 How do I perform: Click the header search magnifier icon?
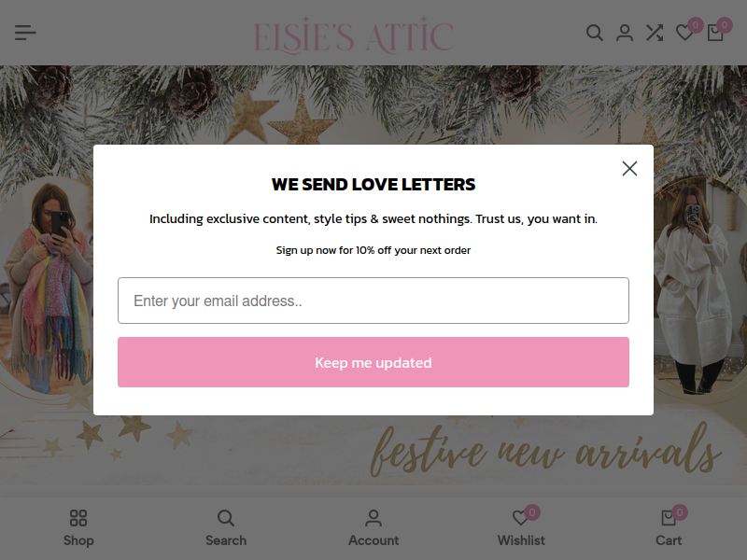click(595, 33)
